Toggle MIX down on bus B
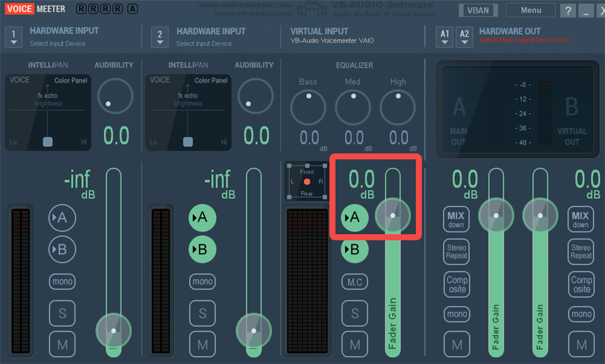This screenshot has width=605, height=364. click(580, 219)
